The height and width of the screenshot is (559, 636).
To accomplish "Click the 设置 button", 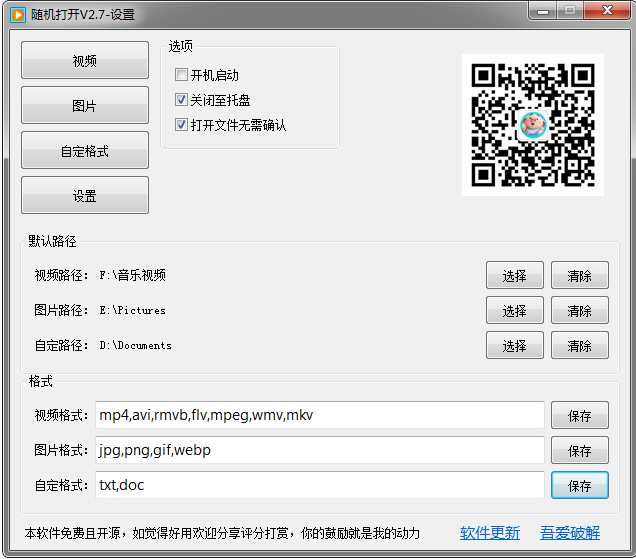I will 85,196.
